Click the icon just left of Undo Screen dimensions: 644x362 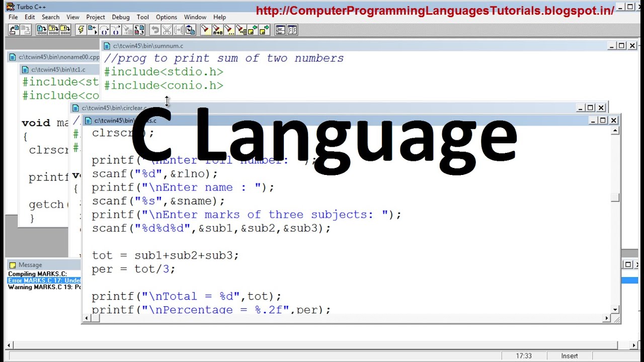pyautogui.click(x=139, y=30)
